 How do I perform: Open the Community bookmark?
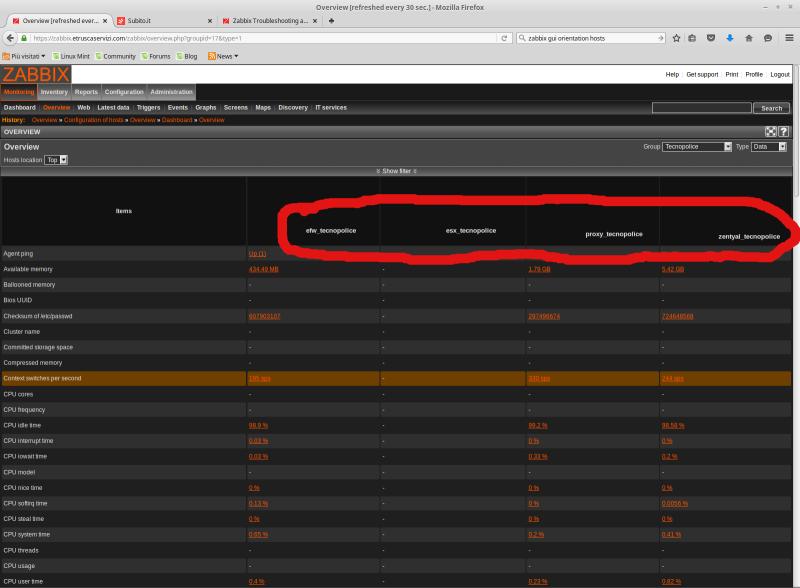point(115,56)
